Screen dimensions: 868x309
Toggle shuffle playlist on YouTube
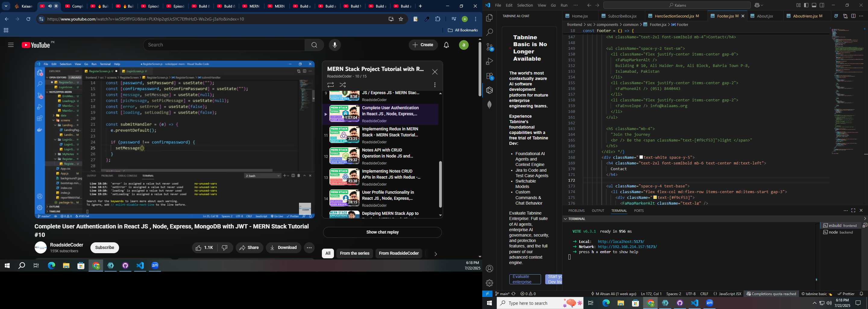tap(343, 85)
